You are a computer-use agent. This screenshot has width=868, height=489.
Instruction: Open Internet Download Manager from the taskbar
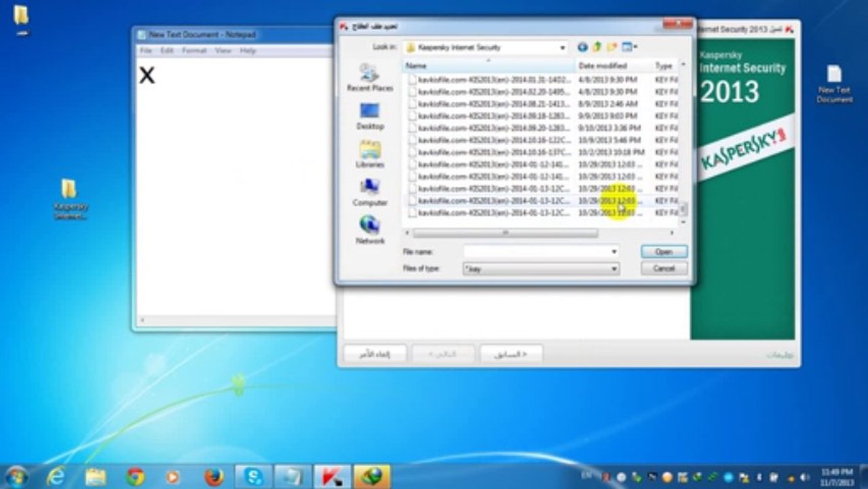pos(372,477)
